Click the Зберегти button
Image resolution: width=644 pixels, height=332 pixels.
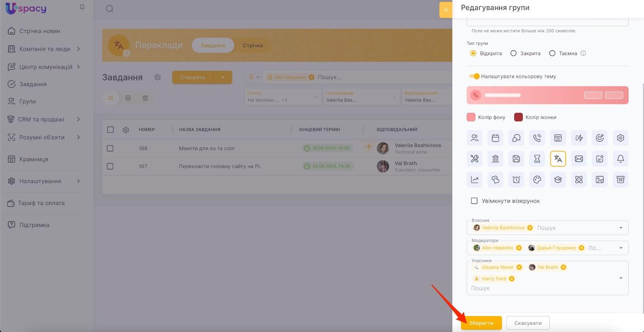pos(481,323)
